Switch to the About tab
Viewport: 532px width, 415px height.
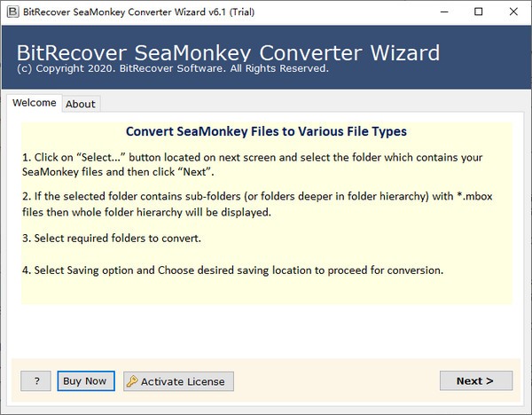(x=81, y=104)
